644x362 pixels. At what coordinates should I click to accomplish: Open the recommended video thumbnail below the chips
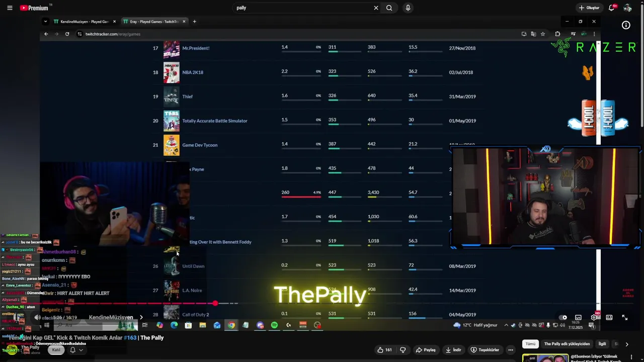tap(545, 358)
